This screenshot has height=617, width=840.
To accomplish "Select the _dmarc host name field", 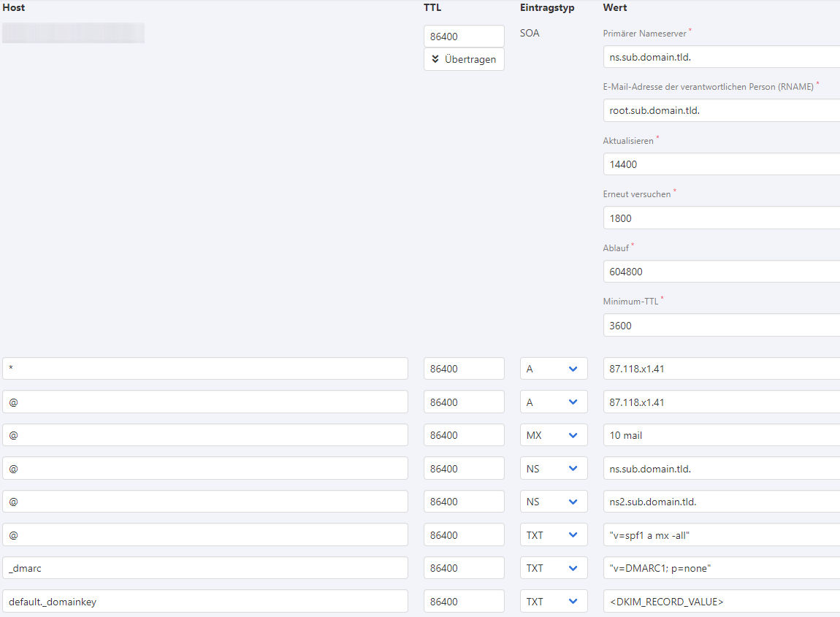I will click(x=205, y=568).
